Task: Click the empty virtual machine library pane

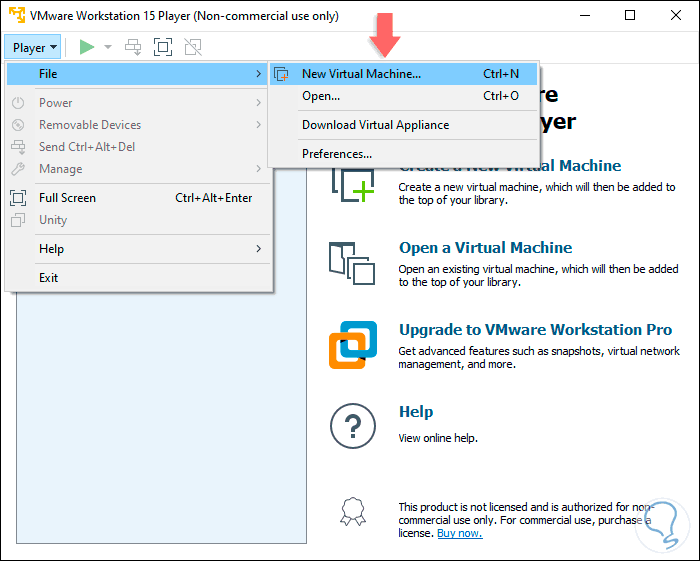Action: tap(161, 417)
